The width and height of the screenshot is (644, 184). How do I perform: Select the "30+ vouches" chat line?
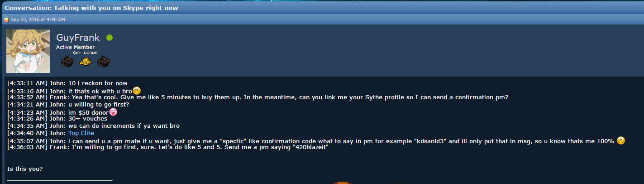click(57, 119)
